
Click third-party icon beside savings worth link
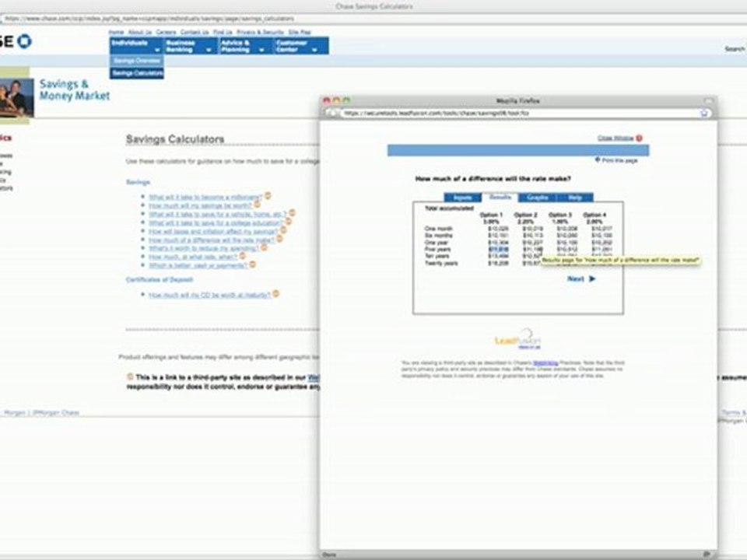coord(257,205)
